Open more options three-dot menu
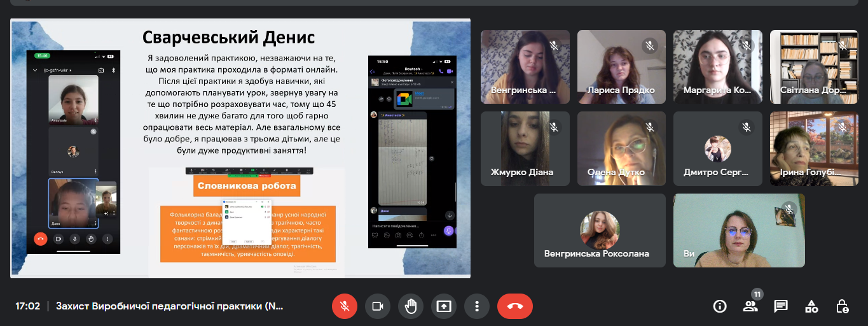 [476, 306]
